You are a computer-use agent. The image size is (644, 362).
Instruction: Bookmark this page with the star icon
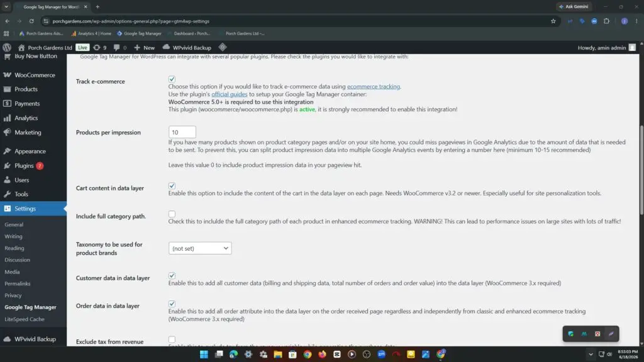[553, 21]
